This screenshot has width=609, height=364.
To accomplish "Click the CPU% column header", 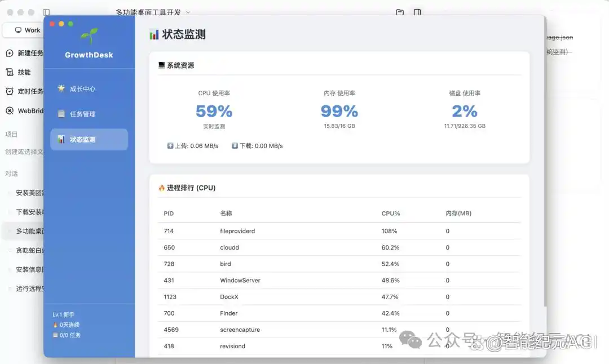I will [x=390, y=214].
